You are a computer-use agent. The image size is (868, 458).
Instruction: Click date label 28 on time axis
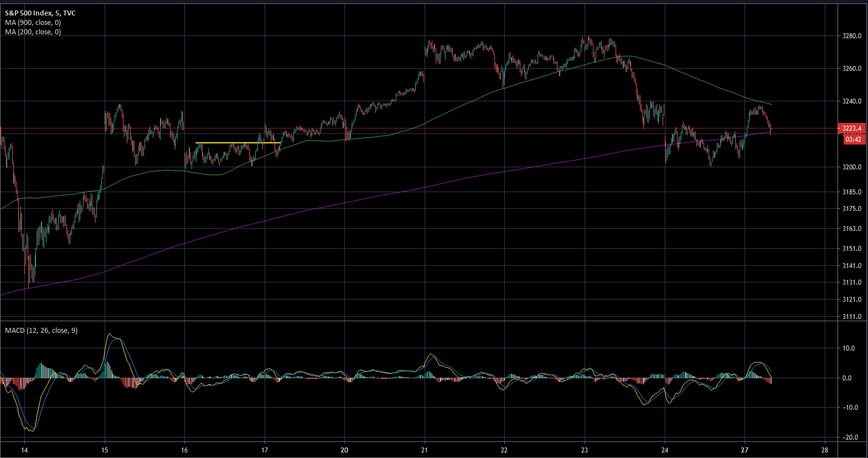pos(825,449)
